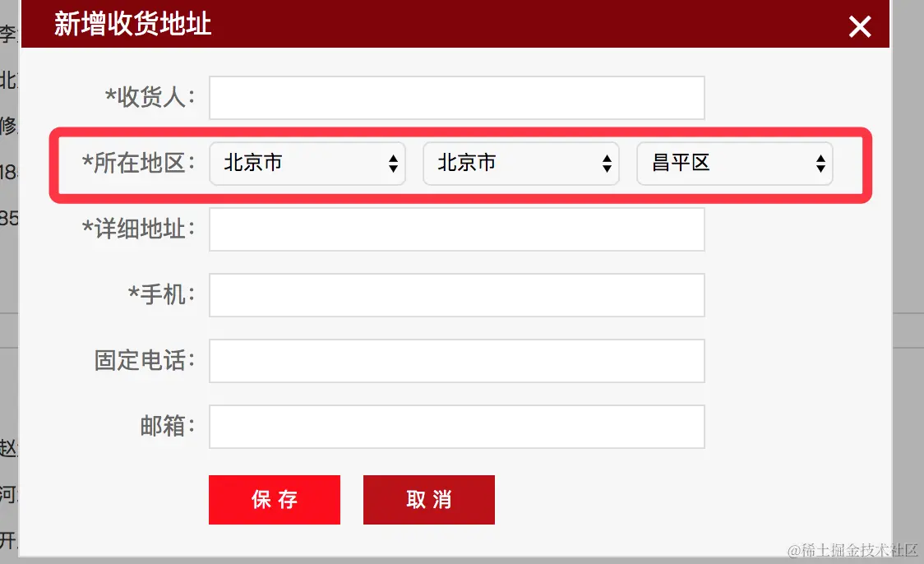Focus the 收货人 input field
Image resolution: width=924 pixels, height=564 pixels.
pyautogui.click(x=457, y=98)
